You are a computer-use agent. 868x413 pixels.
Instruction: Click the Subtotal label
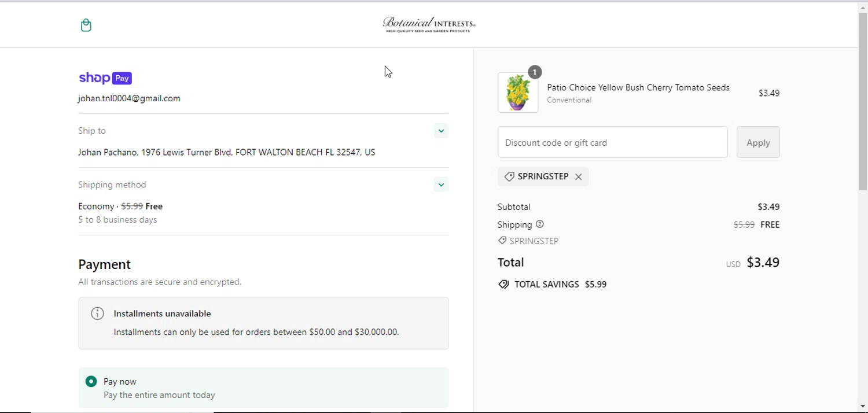pos(514,207)
